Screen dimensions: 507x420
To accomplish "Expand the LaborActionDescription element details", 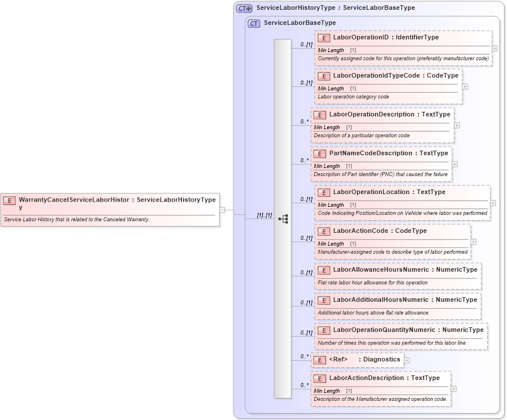I will 453,389.
